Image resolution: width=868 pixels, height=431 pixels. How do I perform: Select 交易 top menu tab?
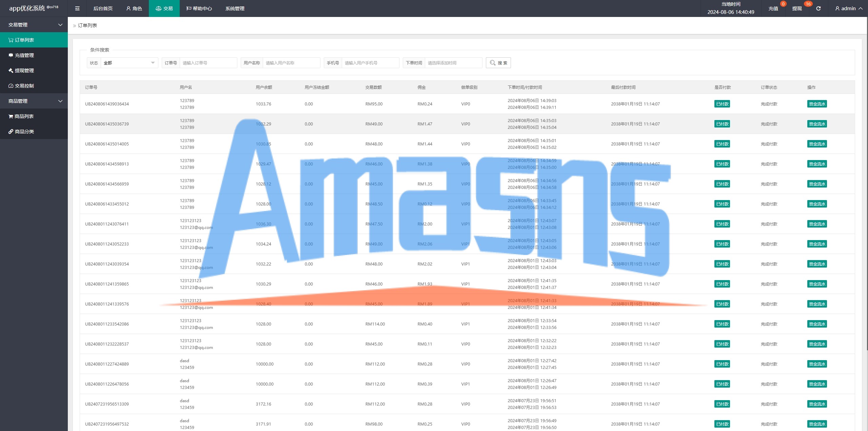coord(164,8)
